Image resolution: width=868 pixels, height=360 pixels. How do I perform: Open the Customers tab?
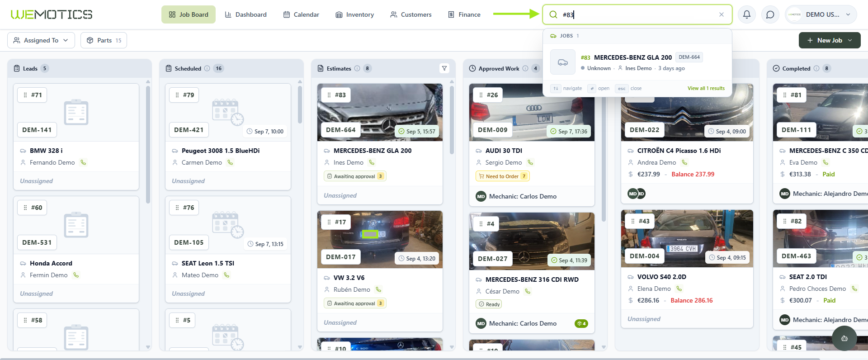(411, 14)
